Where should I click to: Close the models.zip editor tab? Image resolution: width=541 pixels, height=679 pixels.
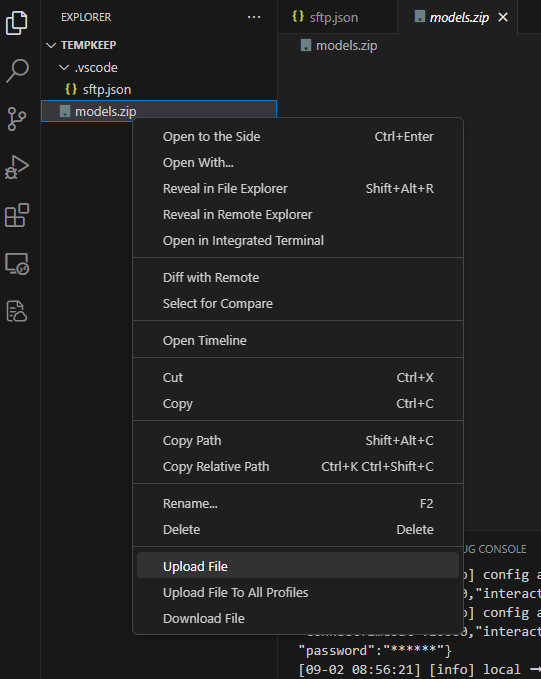click(x=503, y=17)
